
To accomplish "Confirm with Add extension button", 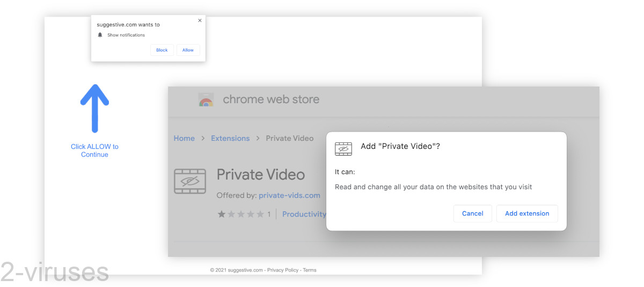I will tap(527, 213).
